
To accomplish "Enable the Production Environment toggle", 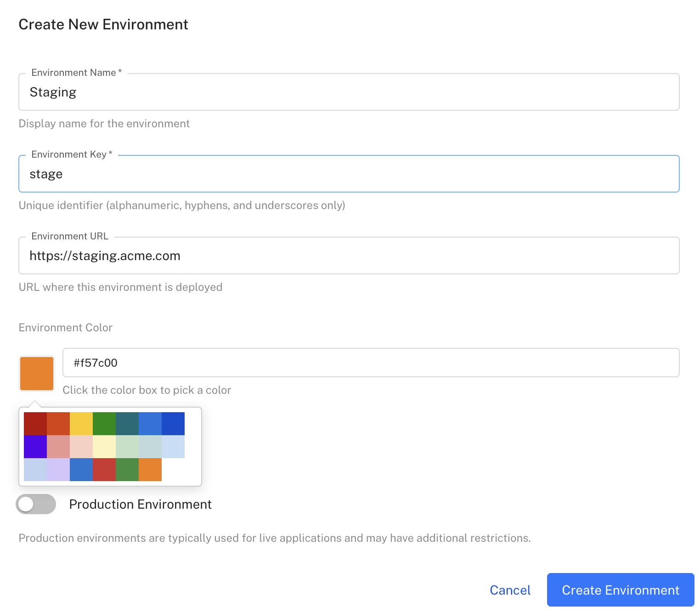I will pos(36,504).
